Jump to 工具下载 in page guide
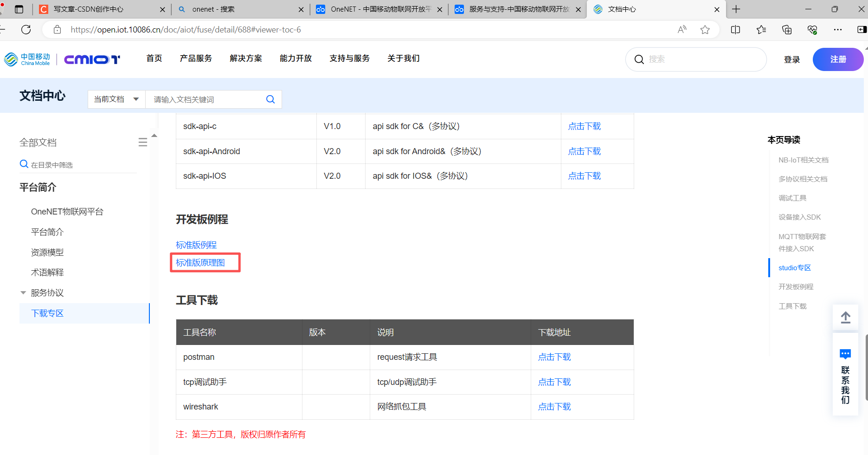Screen dimensions: 868x455 (792, 306)
